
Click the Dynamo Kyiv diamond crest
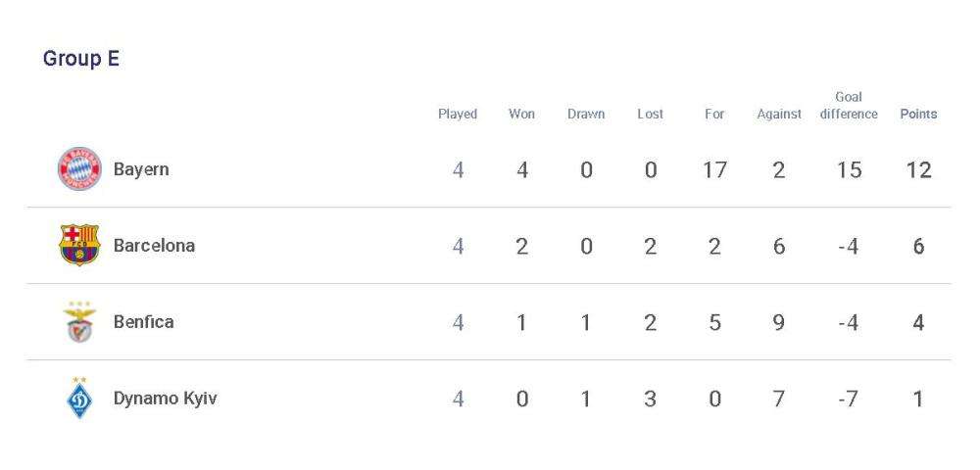[x=79, y=398]
